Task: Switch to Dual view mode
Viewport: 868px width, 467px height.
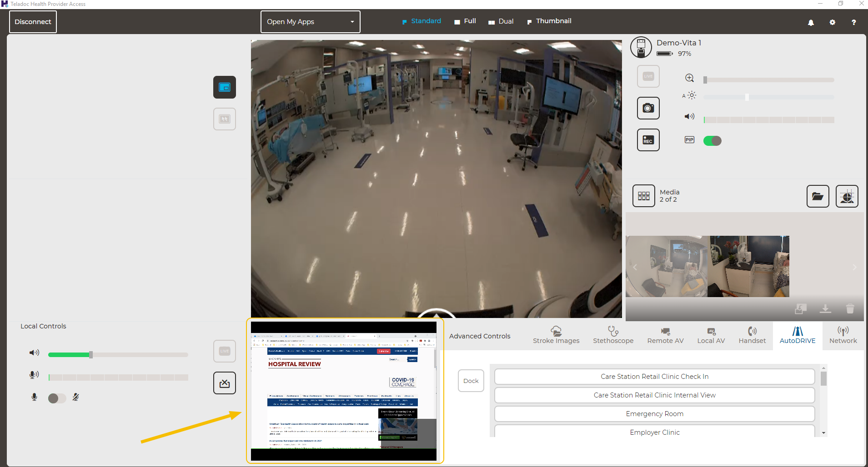Action: 501,21
